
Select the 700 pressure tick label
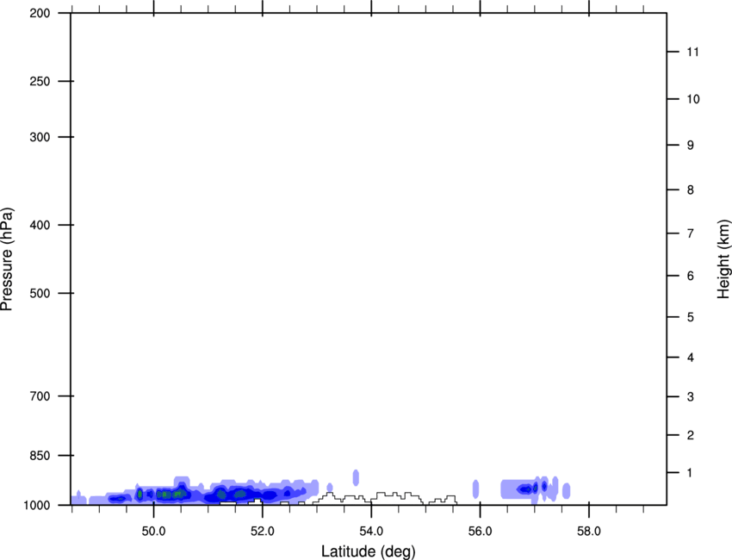[x=40, y=396]
